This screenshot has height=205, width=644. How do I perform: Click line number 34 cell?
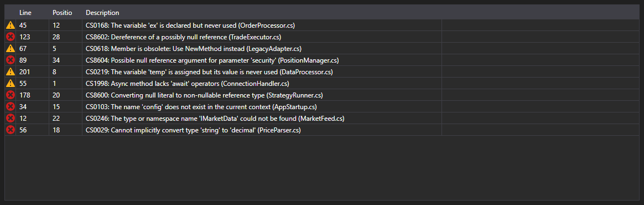click(33, 106)
